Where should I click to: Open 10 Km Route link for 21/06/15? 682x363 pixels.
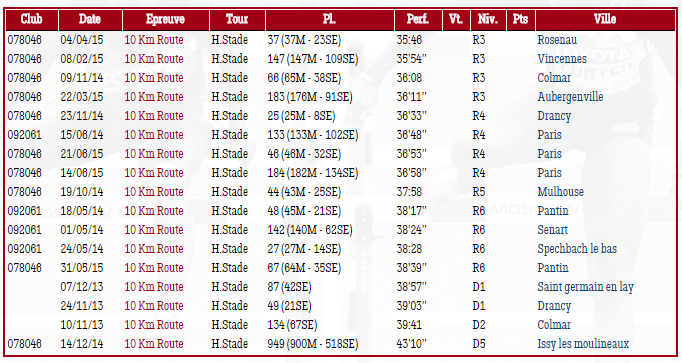pos(154,154)
